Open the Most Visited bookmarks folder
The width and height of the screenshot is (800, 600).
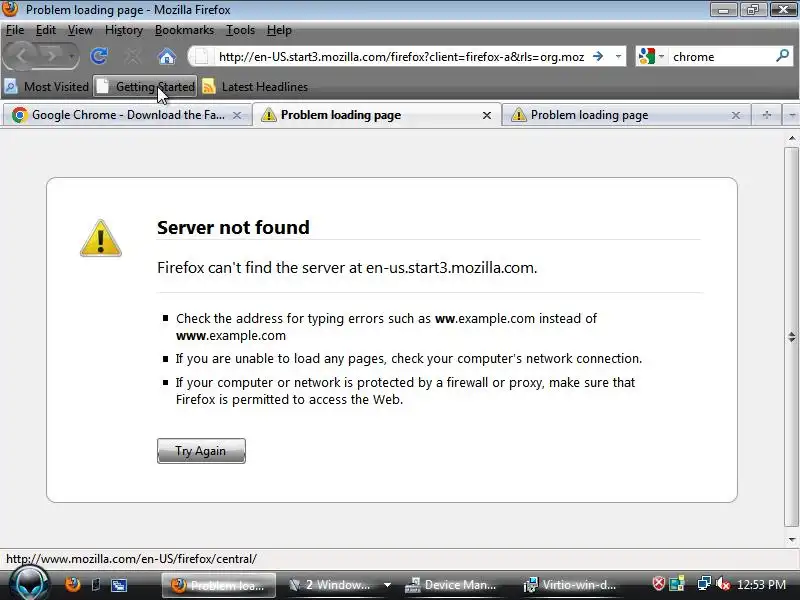point(47,87)
